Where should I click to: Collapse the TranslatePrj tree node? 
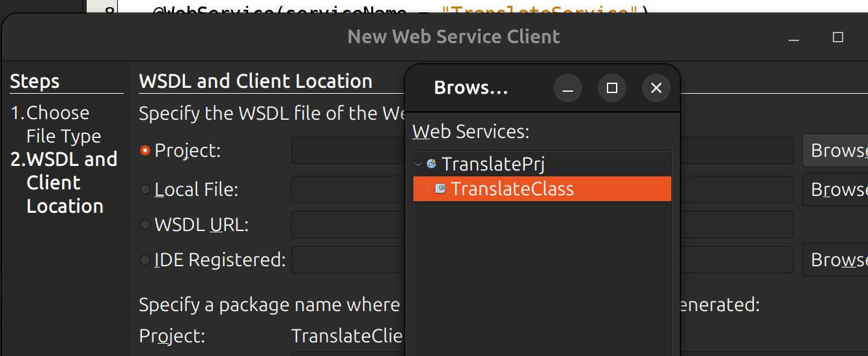click(x=418, y=164)
